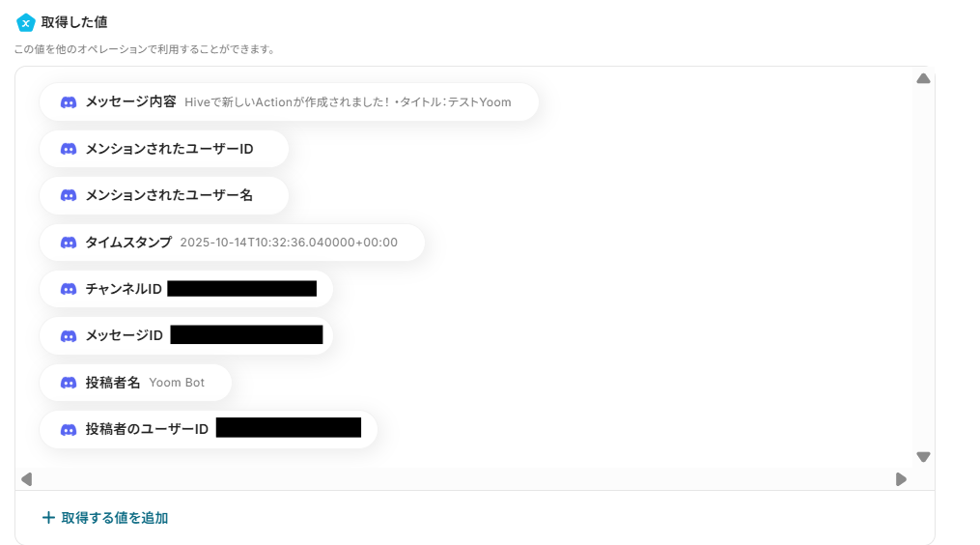Click the plus icon for adding value
The width and height of the screenshot is (980, 545).
[48, 518]
